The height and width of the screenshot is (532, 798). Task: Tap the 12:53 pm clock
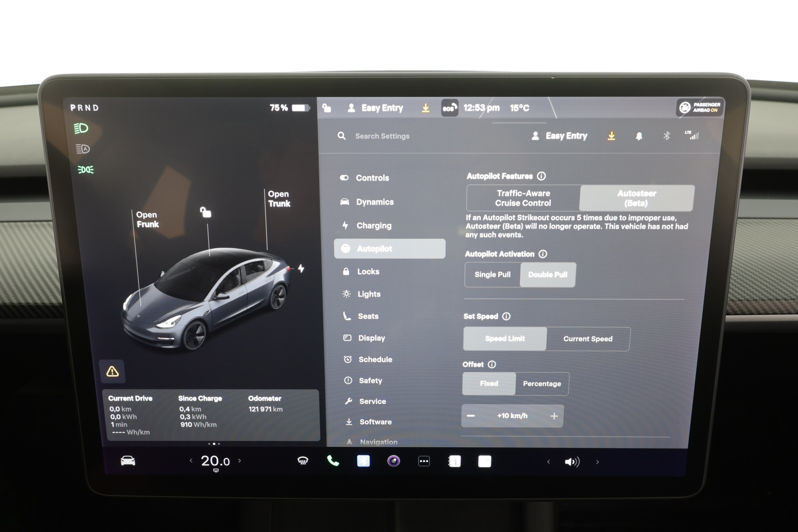[x=481, y=108]
